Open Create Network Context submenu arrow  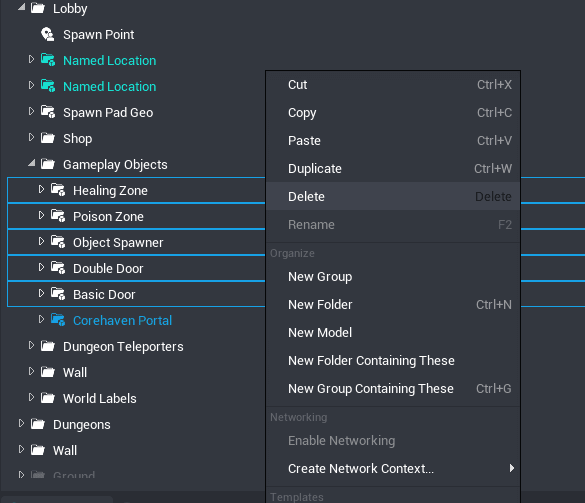pyautogui.click(x=512, y=468)
